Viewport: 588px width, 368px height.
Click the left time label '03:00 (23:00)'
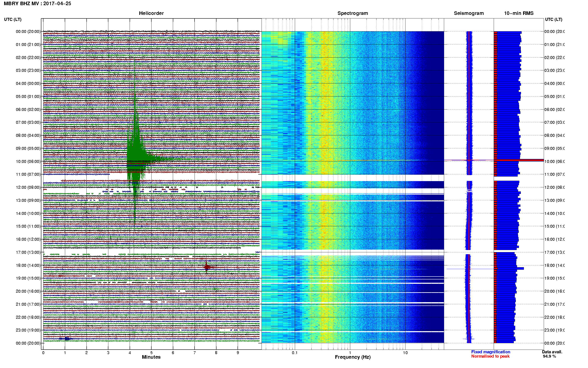coord(28,70)
